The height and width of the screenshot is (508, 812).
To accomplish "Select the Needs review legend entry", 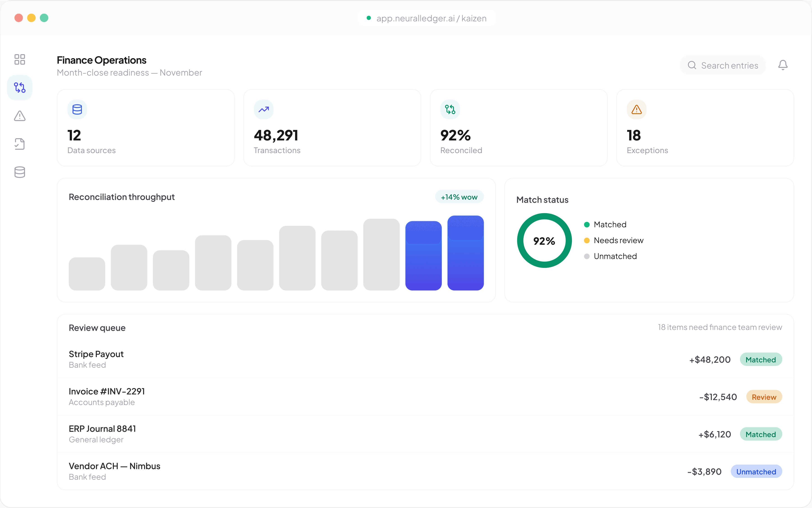I will click(x=614, y=241).
